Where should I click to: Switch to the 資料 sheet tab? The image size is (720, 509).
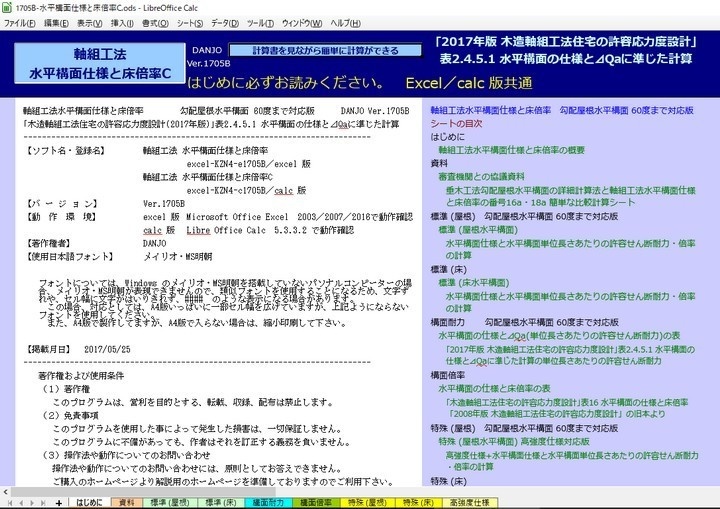[x=126, y=503]
